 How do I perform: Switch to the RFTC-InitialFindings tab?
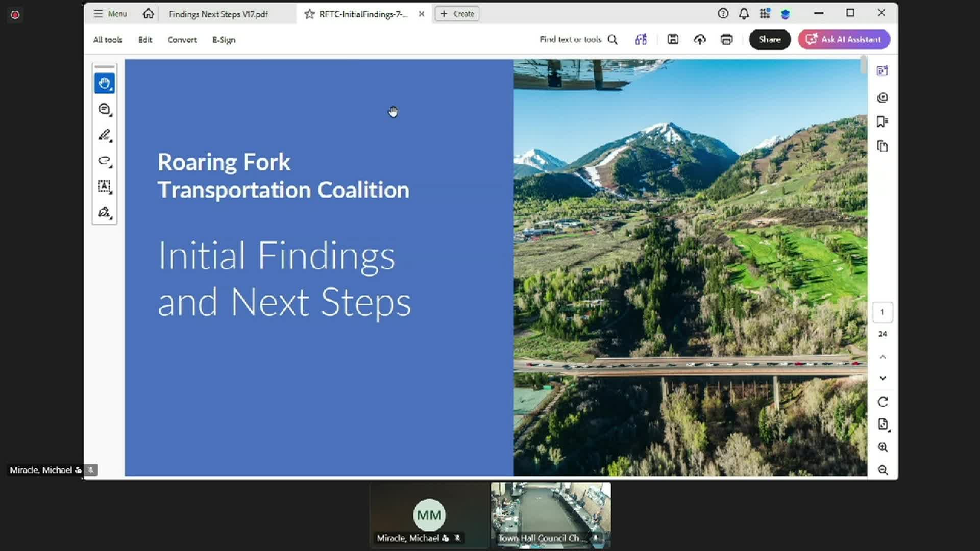click(x=363, y=14)
